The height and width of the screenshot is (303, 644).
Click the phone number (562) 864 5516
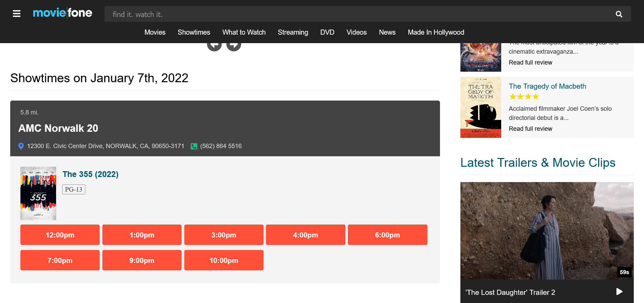221,146
